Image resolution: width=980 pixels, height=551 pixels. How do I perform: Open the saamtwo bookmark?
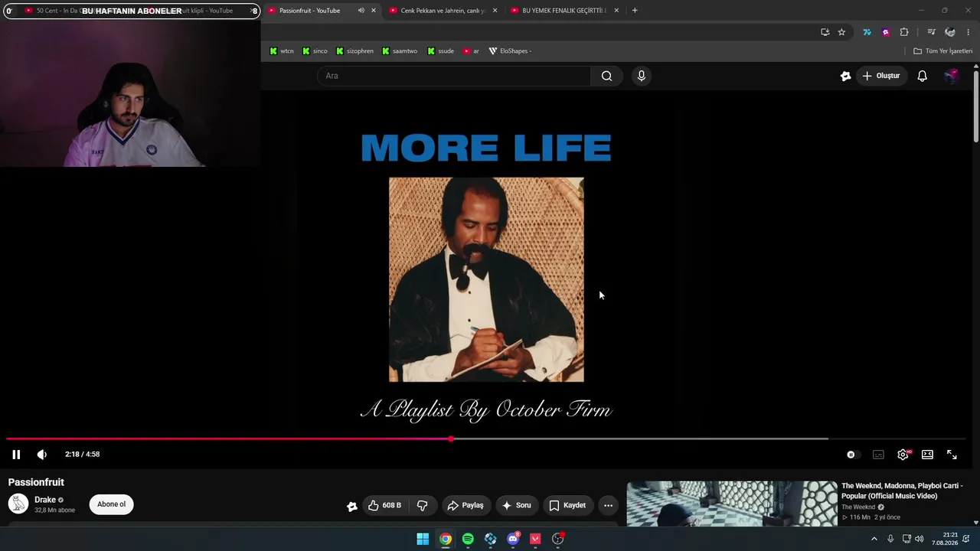[400, 51]
